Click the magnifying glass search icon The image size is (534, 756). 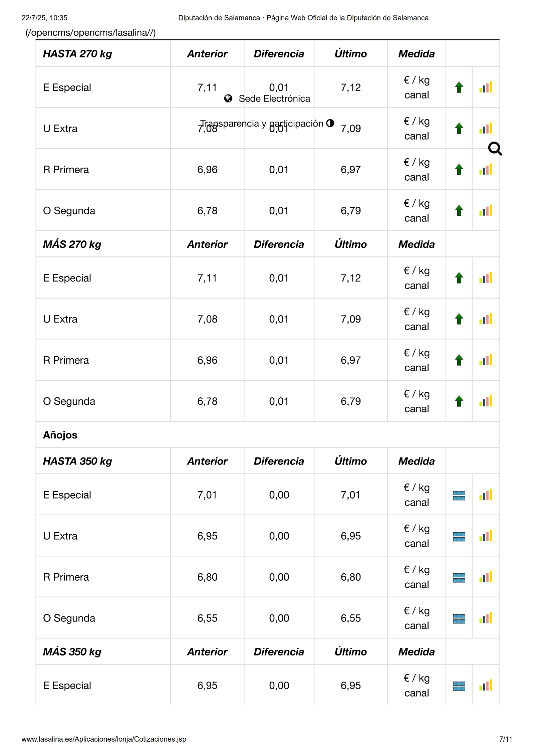click(x=495, y=149)
